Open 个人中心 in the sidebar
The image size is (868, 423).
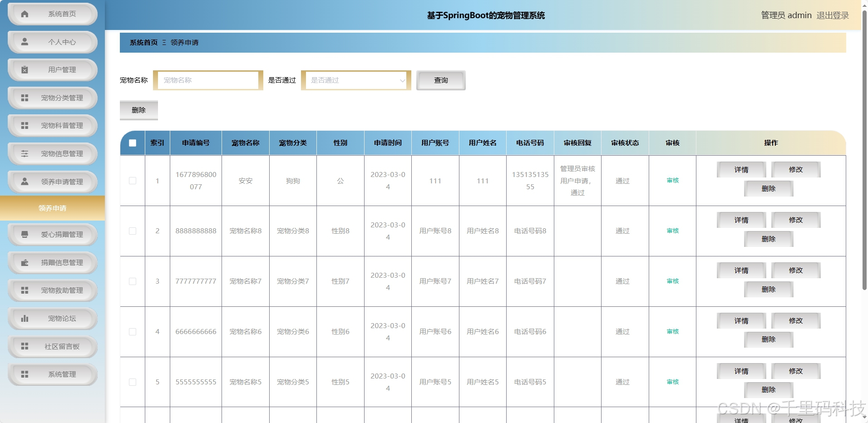53,42
